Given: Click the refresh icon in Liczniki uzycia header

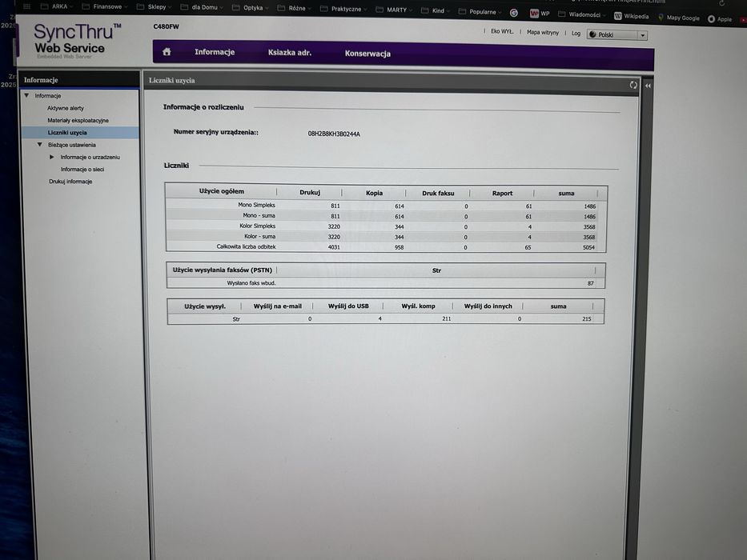Looking at the screenshot, I should 633,85.
